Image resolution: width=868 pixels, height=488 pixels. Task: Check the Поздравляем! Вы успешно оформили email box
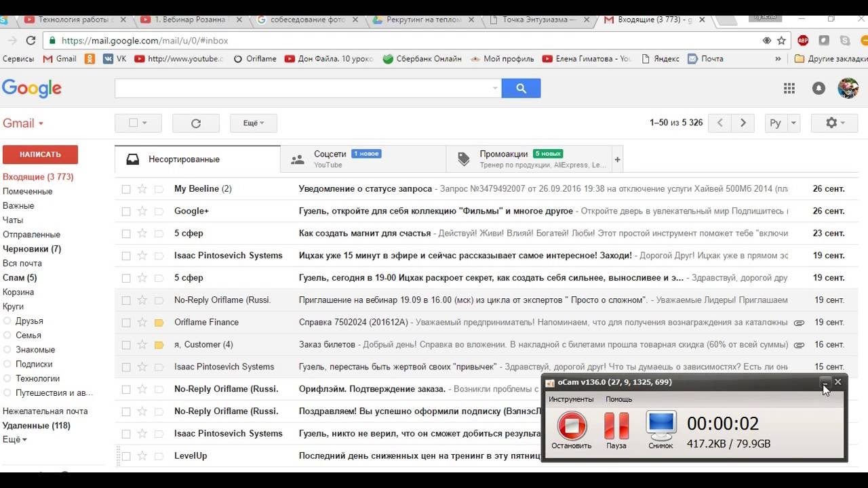point(125,411)
